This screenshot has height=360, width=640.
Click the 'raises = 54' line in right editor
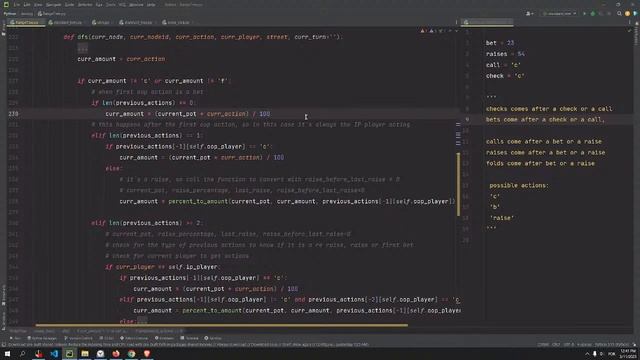[x=505, y=54]
